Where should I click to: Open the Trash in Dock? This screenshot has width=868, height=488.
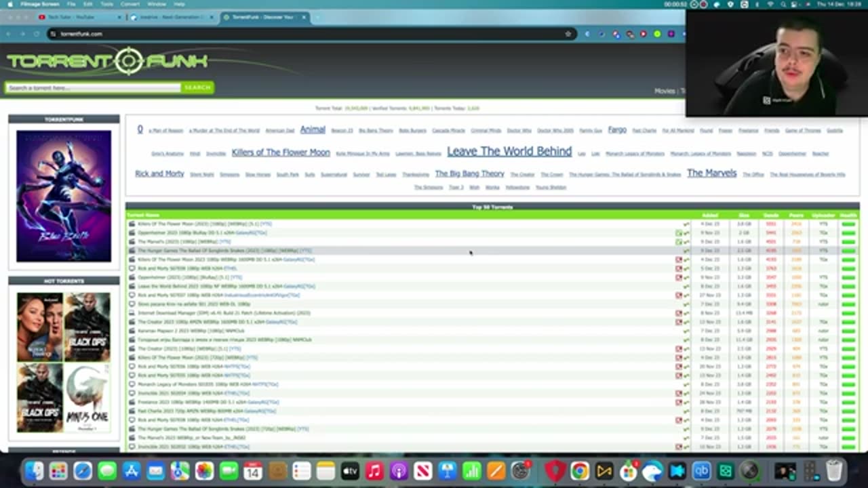834,470
